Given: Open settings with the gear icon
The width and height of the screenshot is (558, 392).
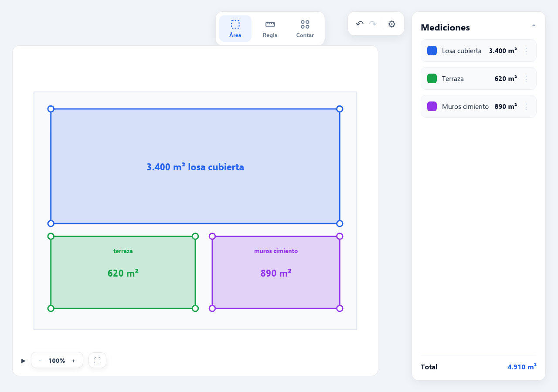Looking at the screenshot, I should 392,24.
